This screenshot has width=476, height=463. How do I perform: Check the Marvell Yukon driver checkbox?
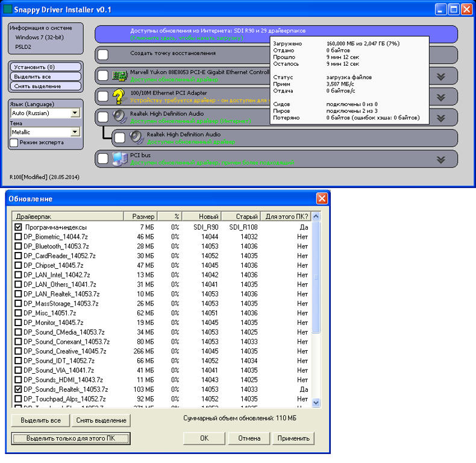coord(103,75)
